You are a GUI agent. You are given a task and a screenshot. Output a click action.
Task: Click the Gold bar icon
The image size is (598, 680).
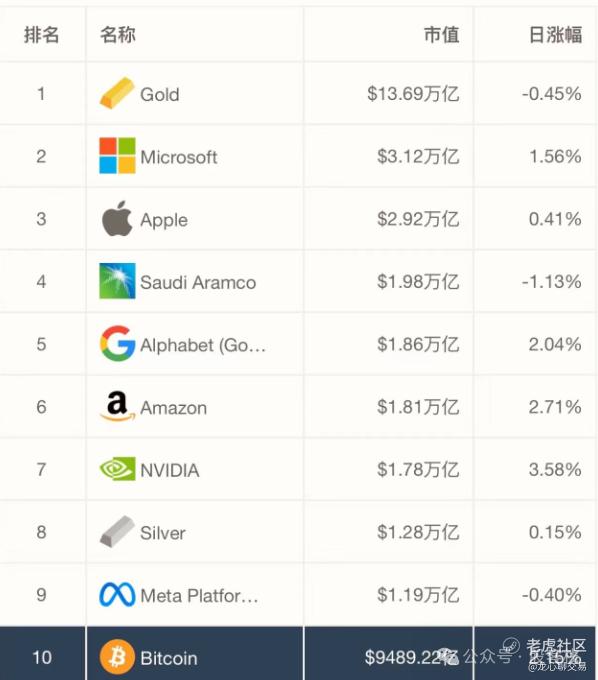point(117,93)
